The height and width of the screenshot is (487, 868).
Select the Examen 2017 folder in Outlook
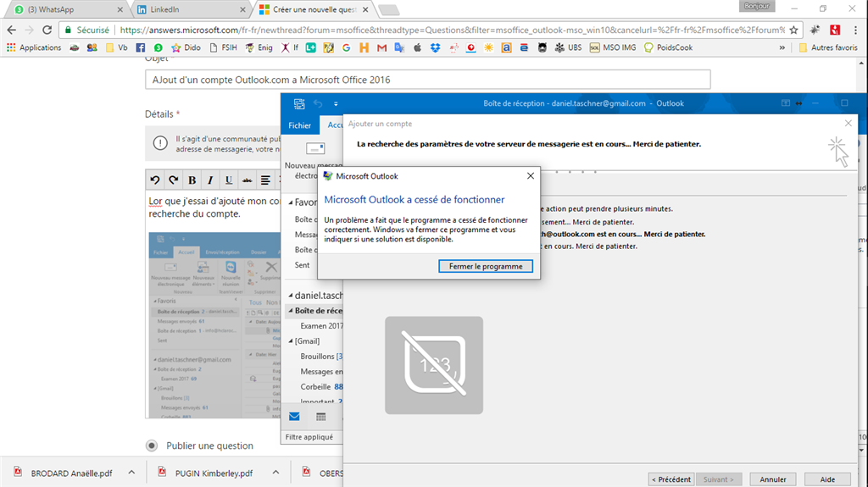[x=321, y=326]
